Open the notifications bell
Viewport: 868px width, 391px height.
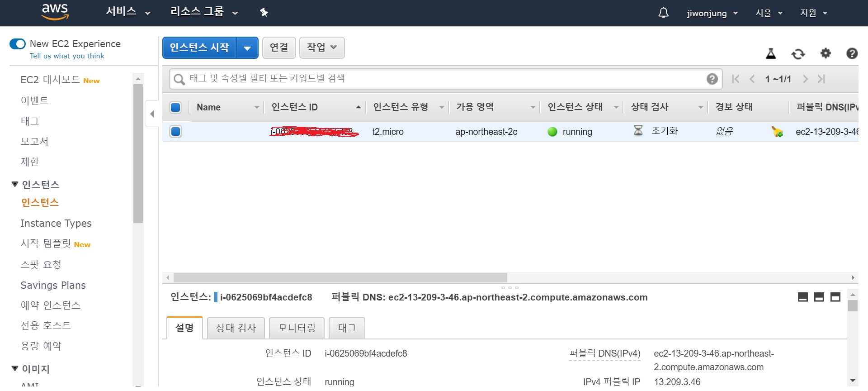663,13
